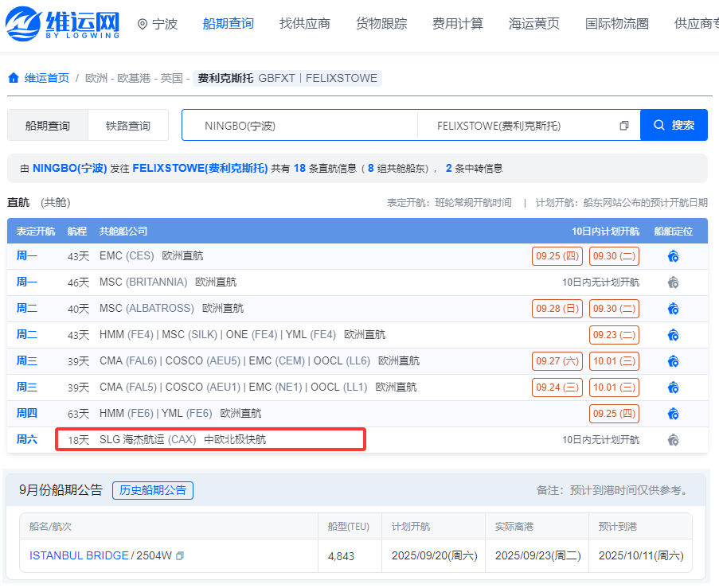Click the 表定开航 column header
719x588 pixels.
[x=36, y=231]
